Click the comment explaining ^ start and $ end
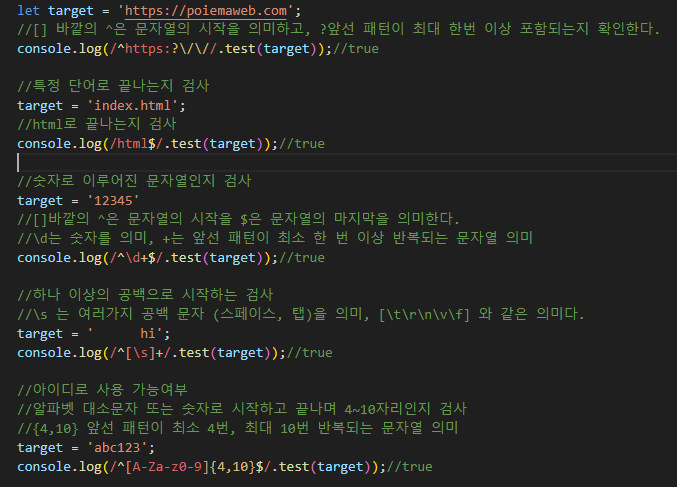The image size is (677, 487). (238, 219)
